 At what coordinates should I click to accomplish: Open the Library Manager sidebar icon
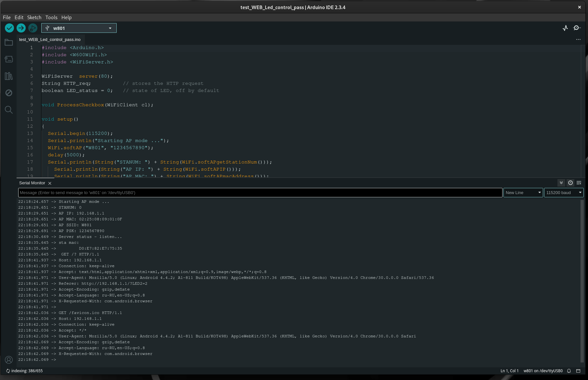coord(9,76)
